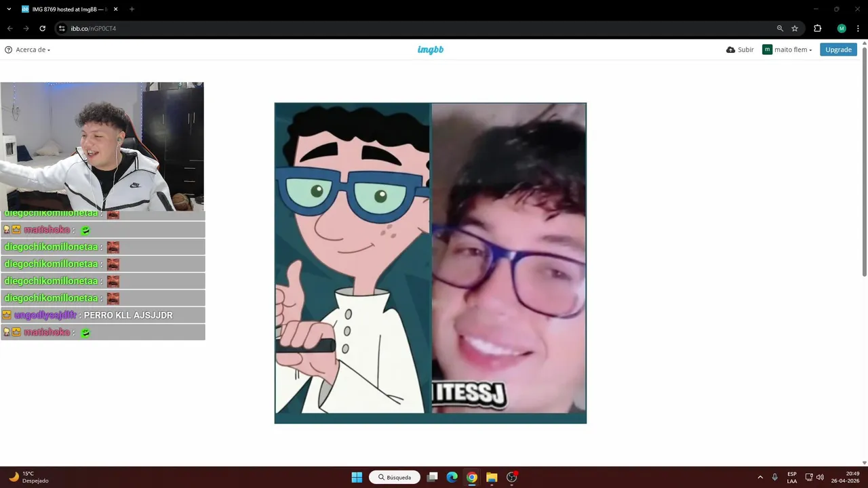
Task: View site information for ibb.co
Action: [x=62, y=28]
